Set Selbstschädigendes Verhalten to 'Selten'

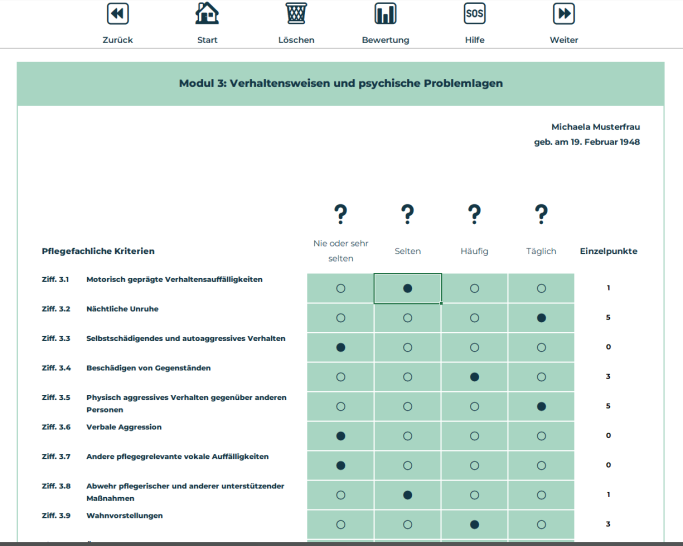tap(407, 347)
